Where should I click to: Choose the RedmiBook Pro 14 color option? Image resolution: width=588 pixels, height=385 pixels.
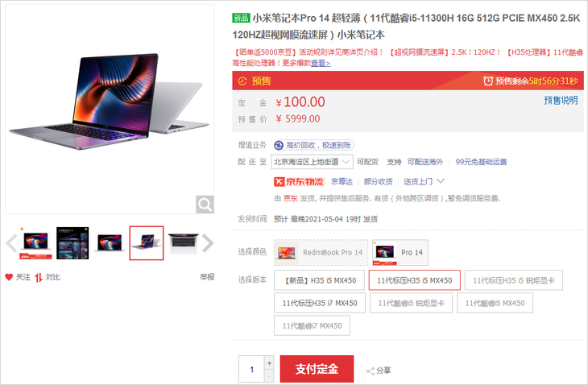[x=321, y=252]
